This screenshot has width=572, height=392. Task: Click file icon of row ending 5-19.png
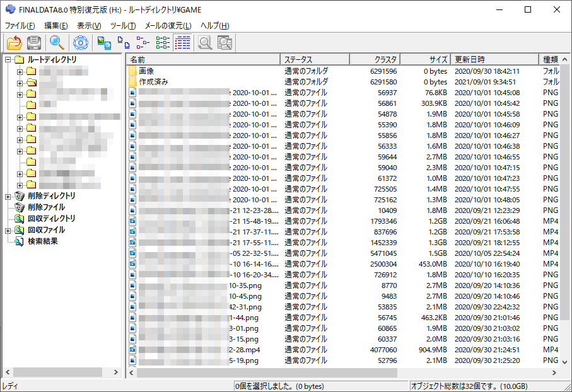point(132,360)
